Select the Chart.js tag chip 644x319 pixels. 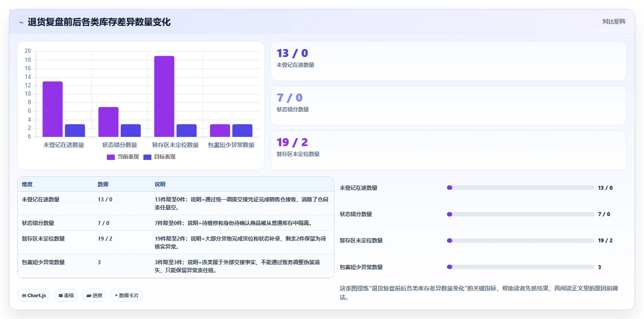[x=34, y=295]
